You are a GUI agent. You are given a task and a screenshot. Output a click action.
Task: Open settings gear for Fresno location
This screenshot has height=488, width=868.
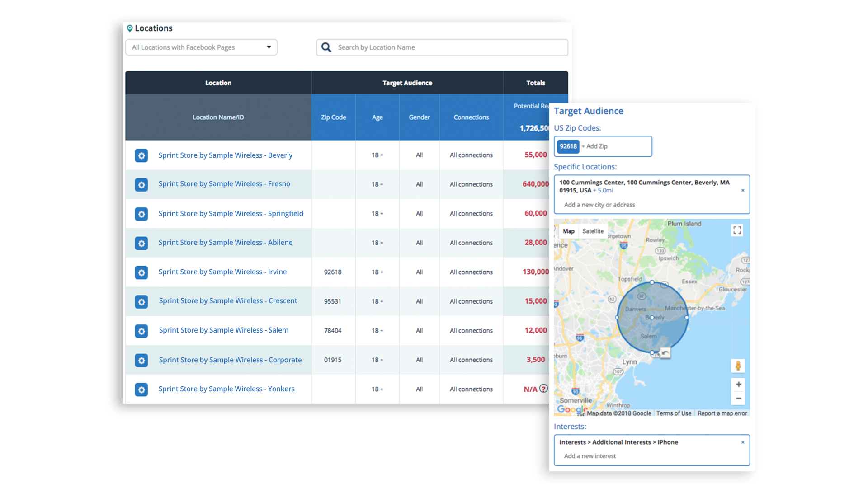[142, 185]
